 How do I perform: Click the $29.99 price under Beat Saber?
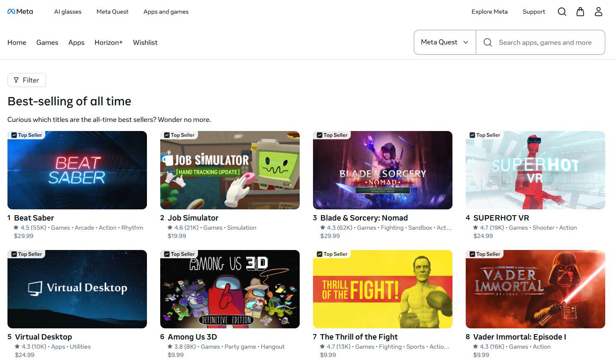24,236
